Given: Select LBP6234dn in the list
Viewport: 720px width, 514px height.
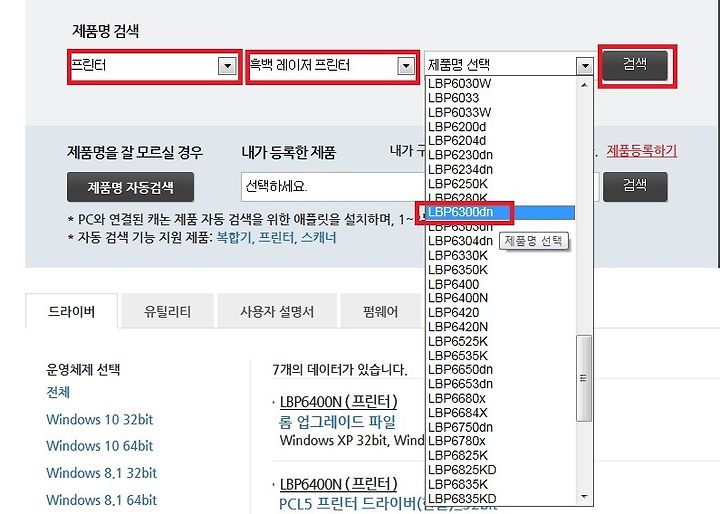Looking at the screenshot, I should coord(501,169).
